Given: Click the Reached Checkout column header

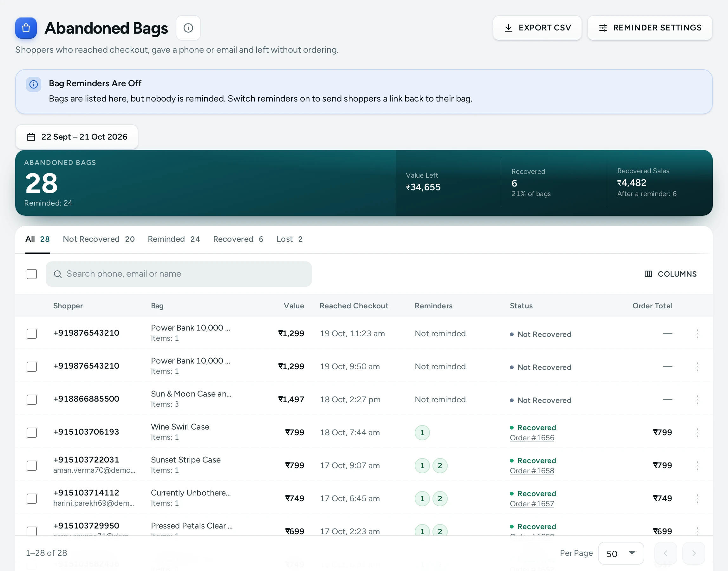Looking at the screenshot, I should [x=354, y=306].
